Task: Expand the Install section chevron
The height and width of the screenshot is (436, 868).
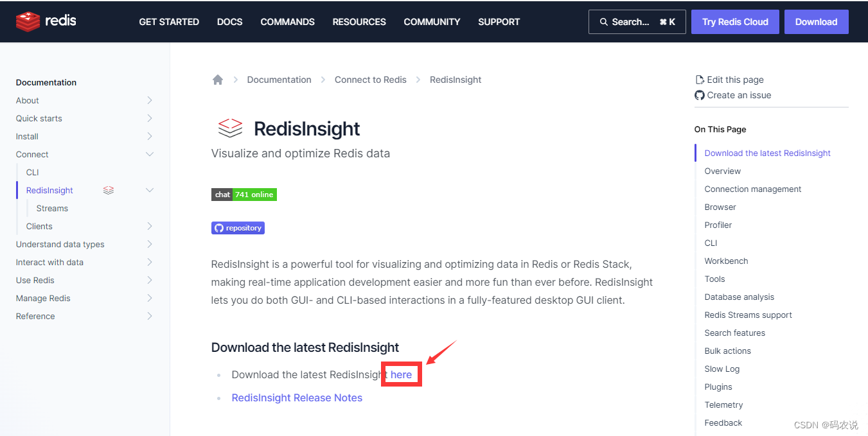Action: coord(150,136)
